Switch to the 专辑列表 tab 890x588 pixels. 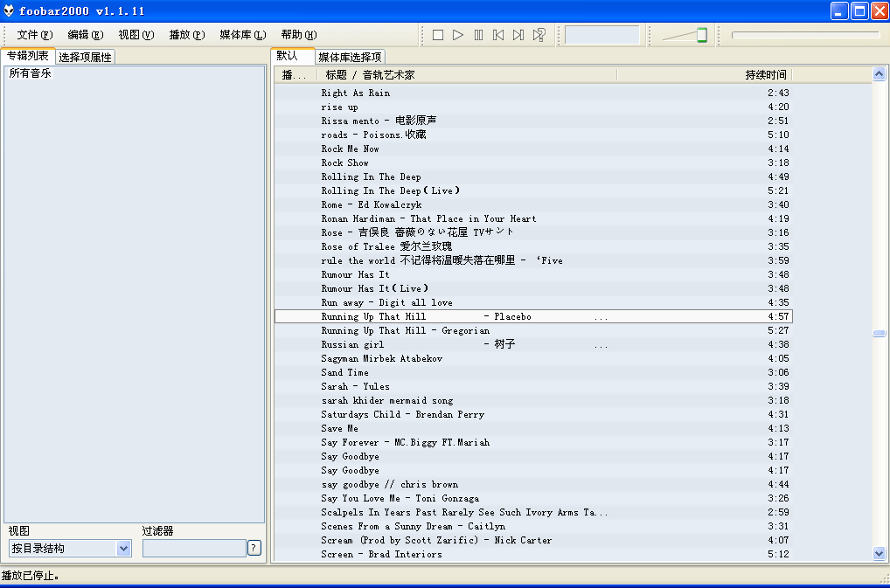28,56
